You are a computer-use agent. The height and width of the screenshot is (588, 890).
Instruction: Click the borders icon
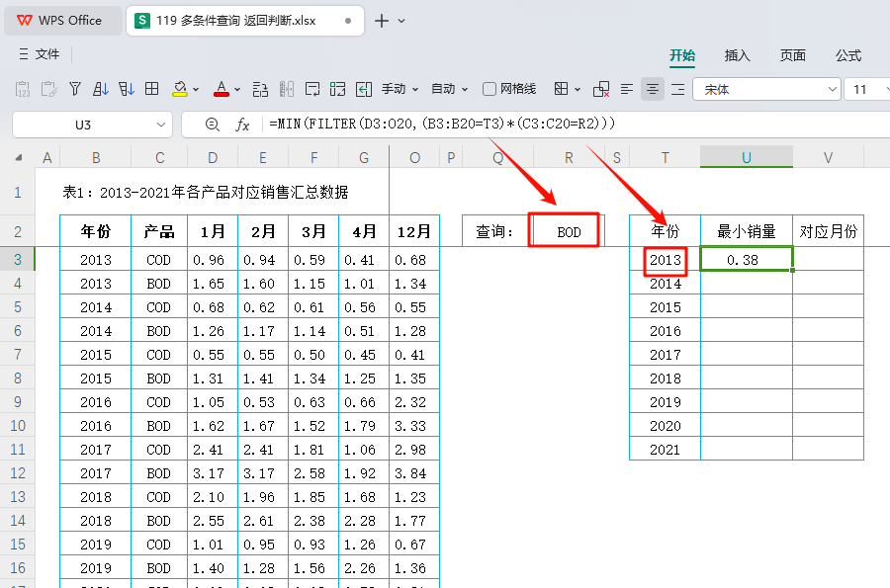561,89
